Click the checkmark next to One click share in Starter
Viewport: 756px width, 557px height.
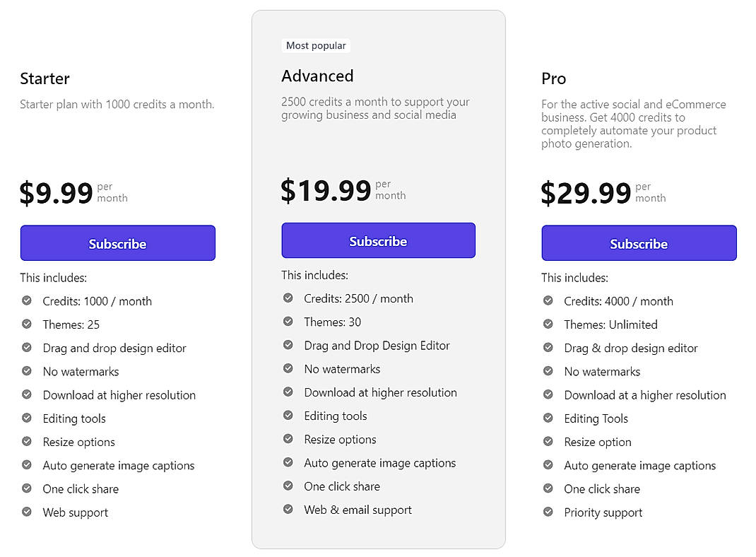click(27, 488)
